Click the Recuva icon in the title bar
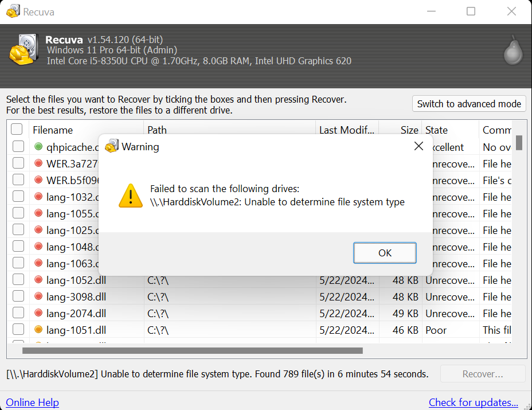This screenshot has height=410, width=532. 12,10
